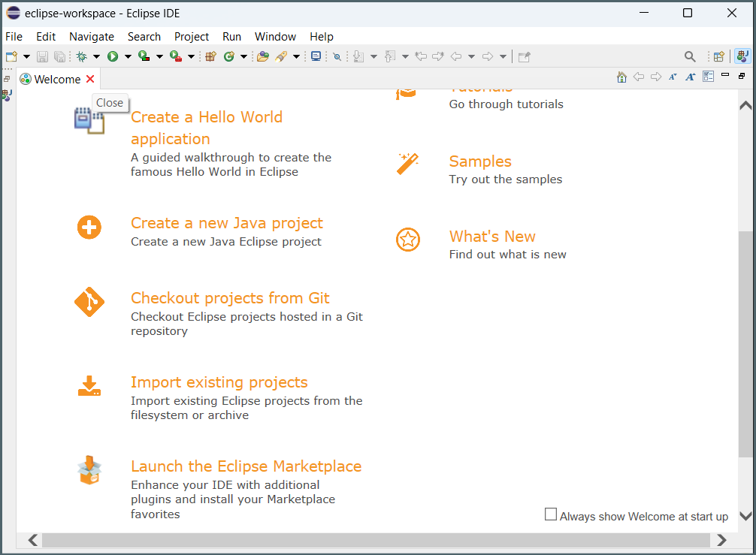Click the Customize Page icon
Image resolution: width=756 pixels, height=555 pixels.
click(708, 77)
